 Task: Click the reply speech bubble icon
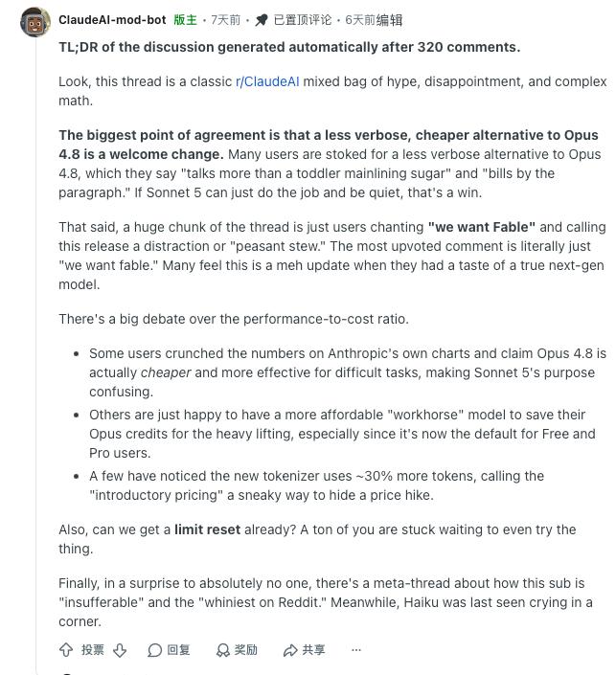point(154,650)
